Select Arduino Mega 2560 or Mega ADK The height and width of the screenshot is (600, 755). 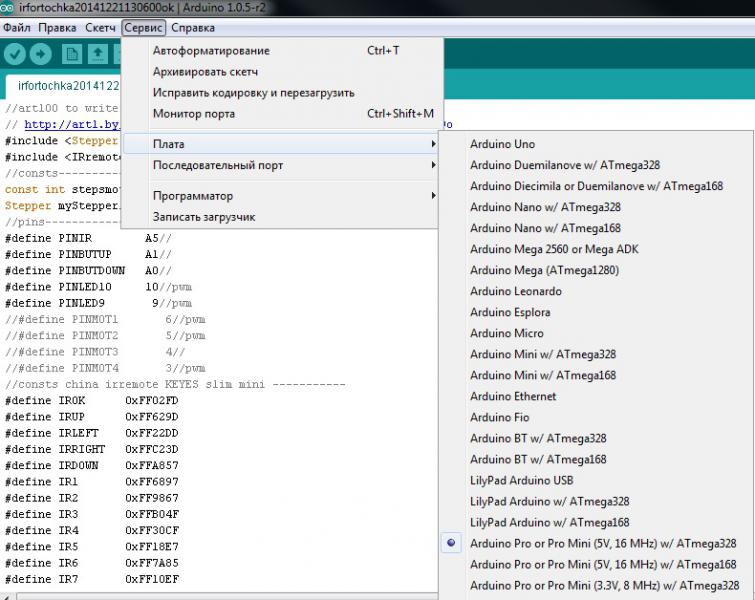[x=596, y=249]
